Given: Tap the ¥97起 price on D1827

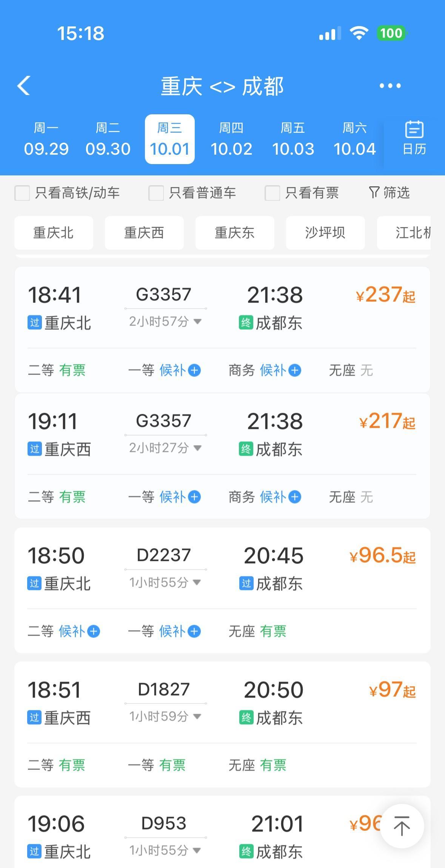Looking at the screenshot, I should pyautogui.click(x=392, y=690).
